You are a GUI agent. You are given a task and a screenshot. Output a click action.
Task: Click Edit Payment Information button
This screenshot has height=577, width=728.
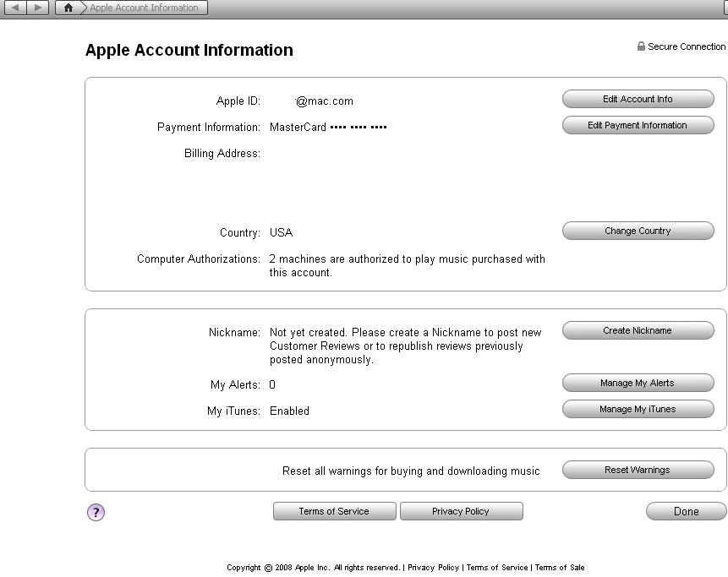point(638,125)
